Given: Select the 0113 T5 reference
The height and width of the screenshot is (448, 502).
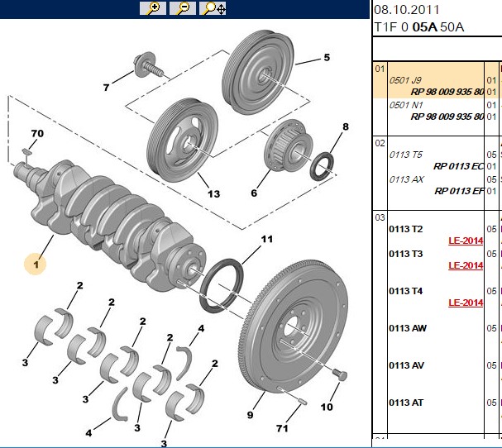Looking at the screenshot, I should 405,155.
